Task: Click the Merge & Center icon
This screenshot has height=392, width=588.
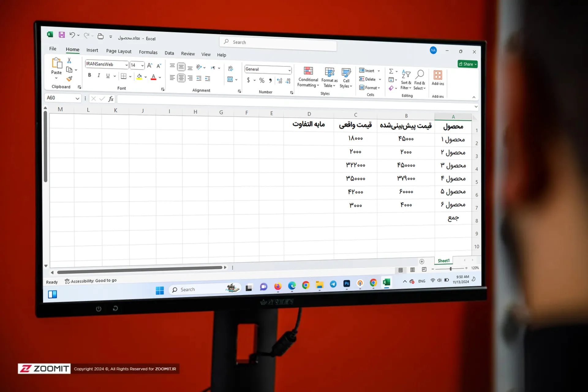Action: tap(230, 79)
